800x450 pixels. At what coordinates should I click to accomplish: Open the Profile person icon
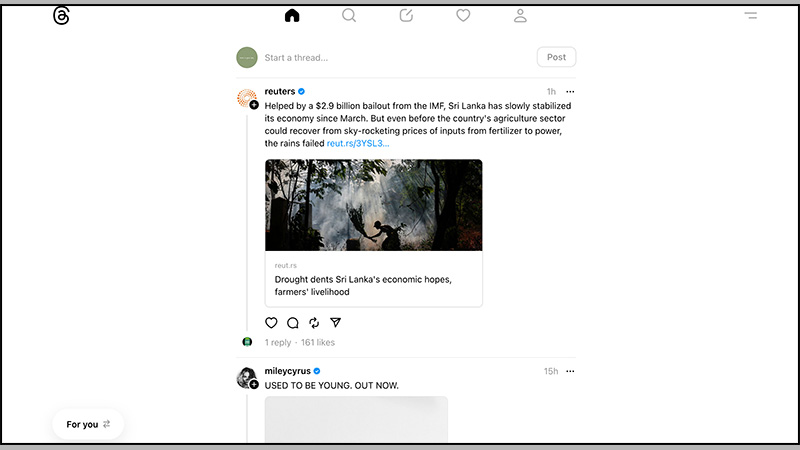520,16
